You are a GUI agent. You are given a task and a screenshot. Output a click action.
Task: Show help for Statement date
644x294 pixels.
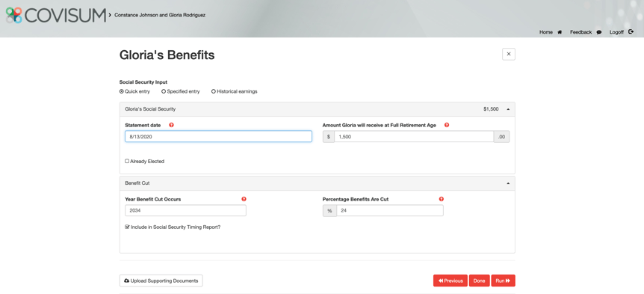click(171, 125)
